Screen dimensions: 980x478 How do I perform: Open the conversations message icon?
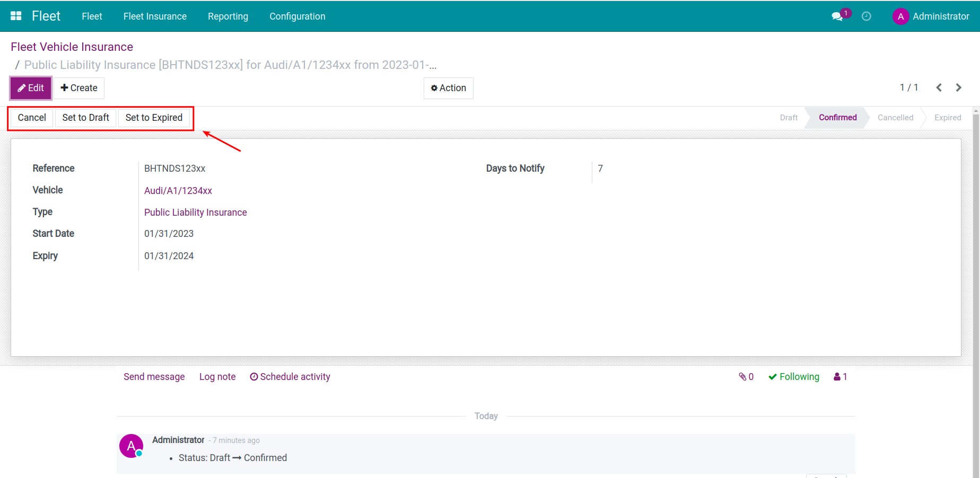pyautogui.click(x=837, y=16)
